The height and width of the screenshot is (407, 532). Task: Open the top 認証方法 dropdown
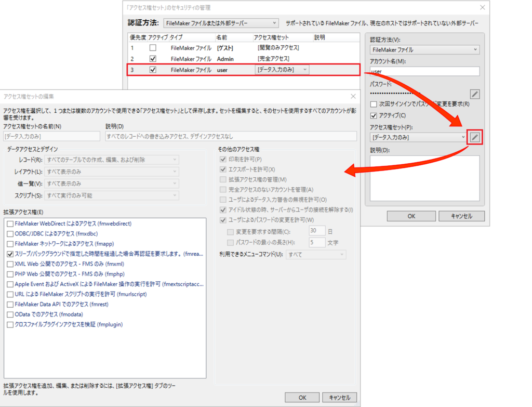[221, 23]
